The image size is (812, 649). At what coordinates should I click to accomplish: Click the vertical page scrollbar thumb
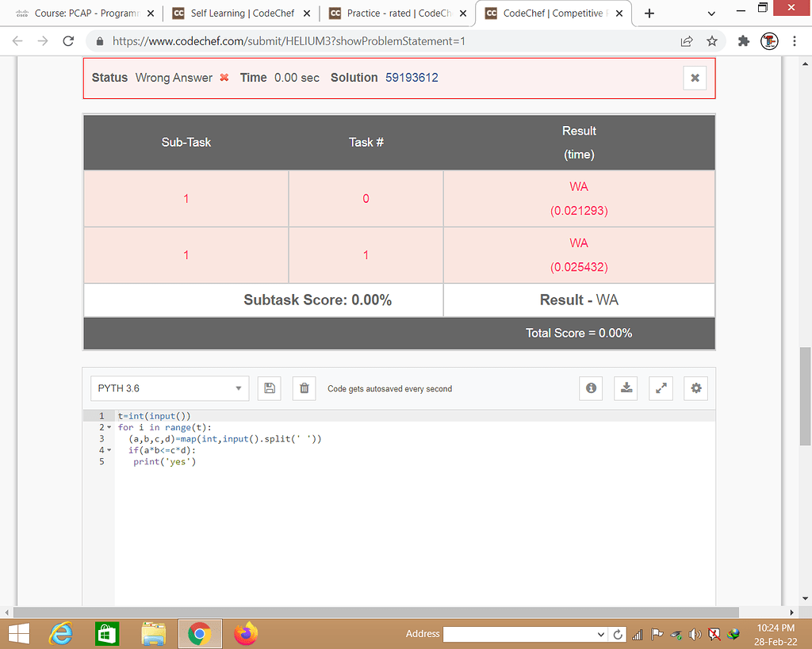(x=806, y=396)
